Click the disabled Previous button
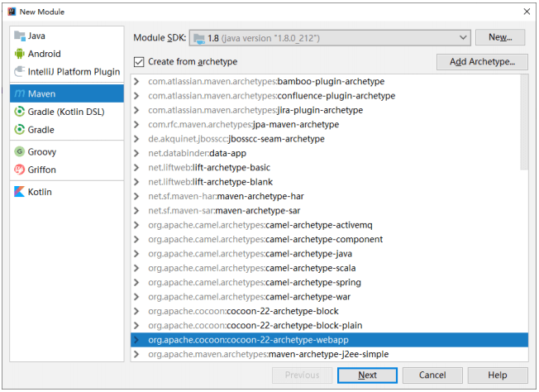The image size is (539, 392). (x=303, y=375)
